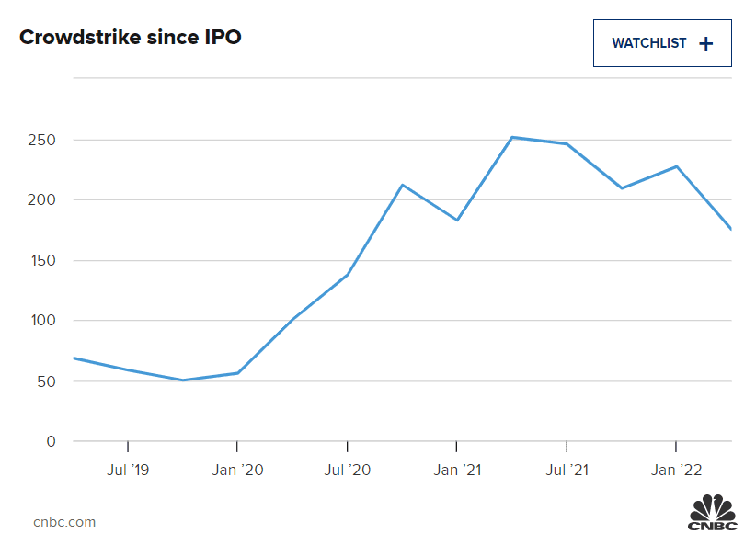Click the line's dip point at Jan '21
The image size is (756, 545).
tap(457, 221)
